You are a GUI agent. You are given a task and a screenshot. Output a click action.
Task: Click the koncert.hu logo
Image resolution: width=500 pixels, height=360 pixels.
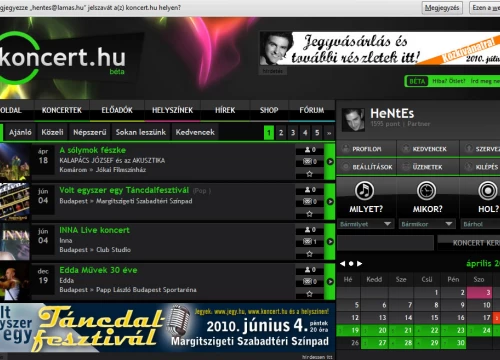click(63, 58)
